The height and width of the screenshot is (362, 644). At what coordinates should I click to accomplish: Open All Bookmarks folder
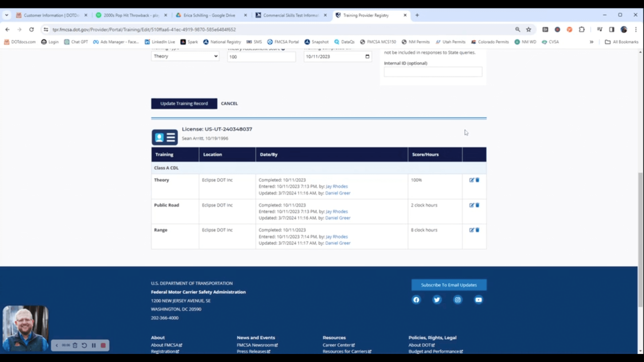tap(622, 42)
